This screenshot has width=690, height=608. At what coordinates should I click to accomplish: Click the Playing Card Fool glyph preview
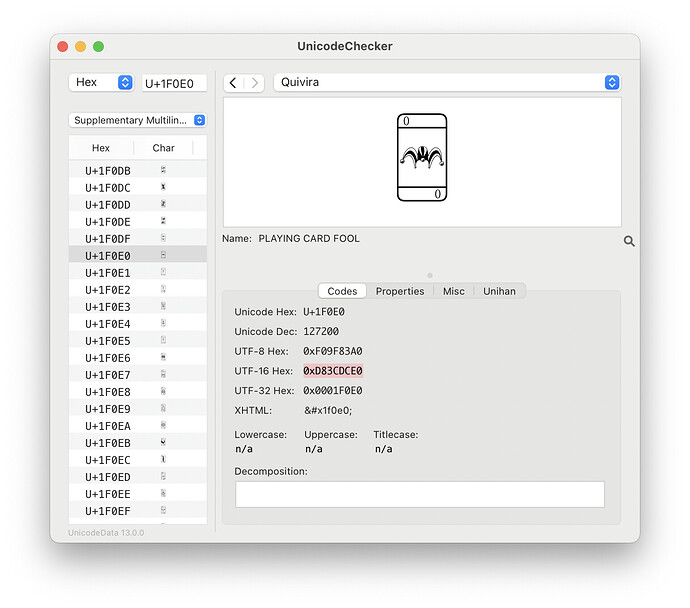[x=421, y=158]
